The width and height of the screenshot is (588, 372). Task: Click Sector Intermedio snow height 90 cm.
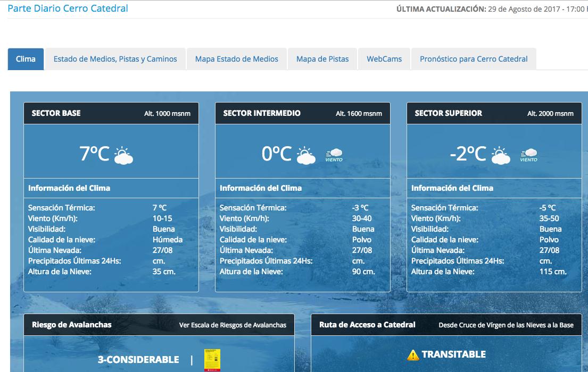363,272
